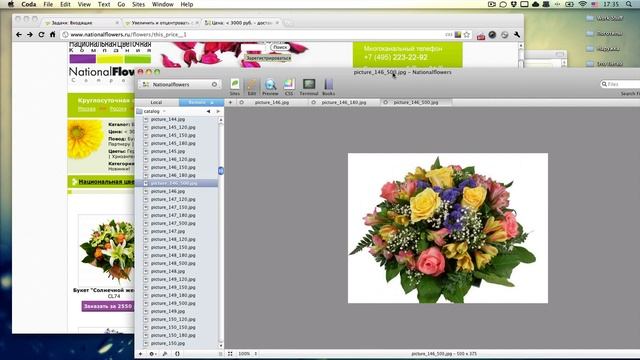Select picture_145_120.jpg in file list
Image resolution: width=640 pixels, height=360 pixels.
click(173, 127)
